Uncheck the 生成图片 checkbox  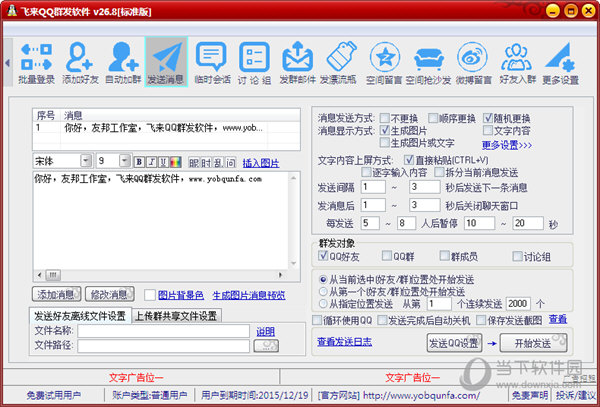click(385, 130)
